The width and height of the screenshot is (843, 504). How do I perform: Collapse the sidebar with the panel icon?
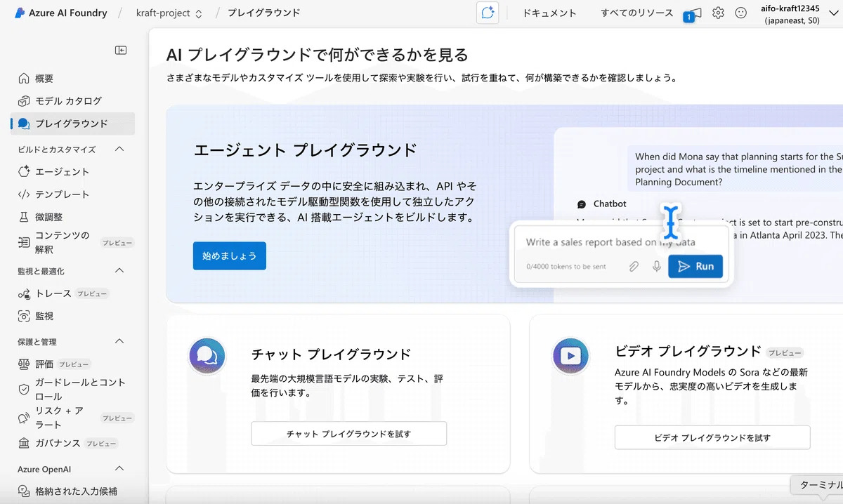[121, 50]
